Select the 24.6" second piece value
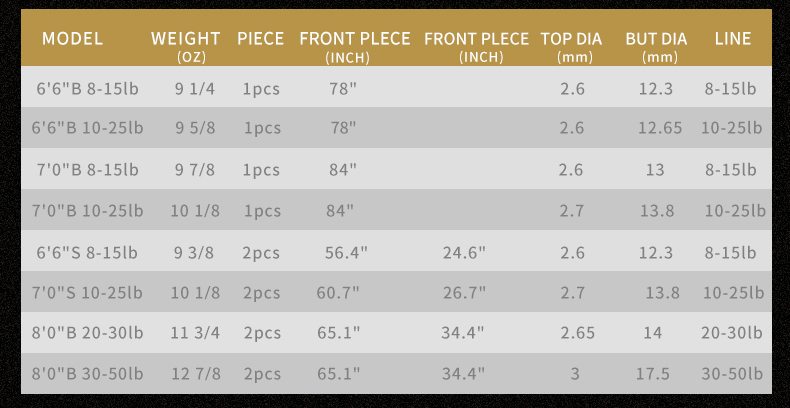This screenshot has height=408, width=790. tap(464, 252)
